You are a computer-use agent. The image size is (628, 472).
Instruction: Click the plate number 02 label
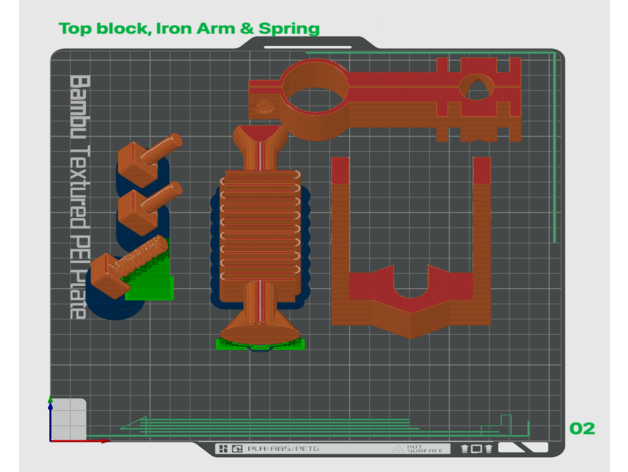click(581, 428)
